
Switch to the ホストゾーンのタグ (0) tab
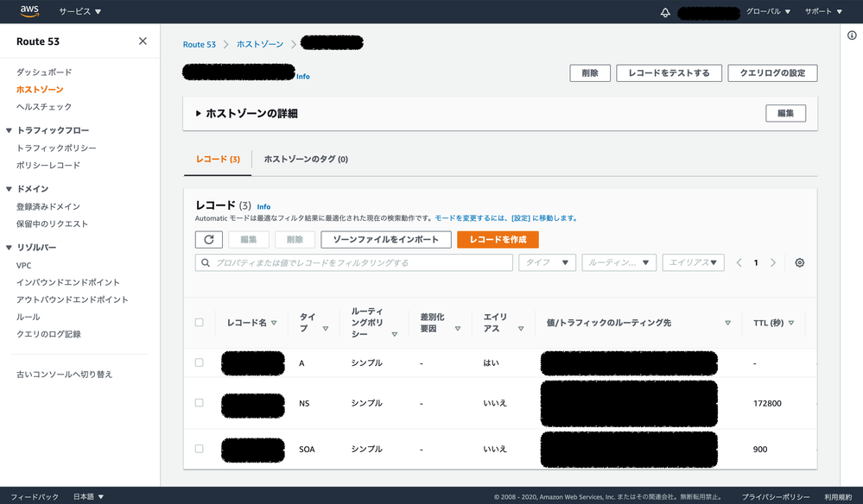coord(306,160)
